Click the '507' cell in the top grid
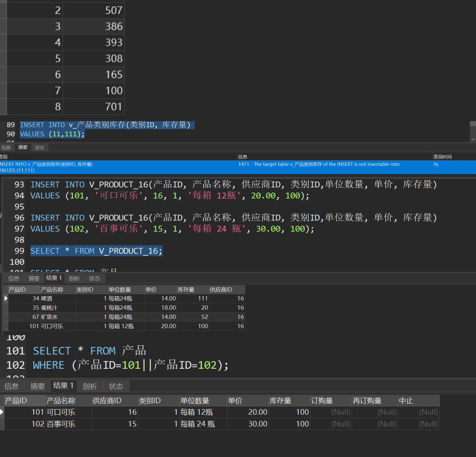The width and height of the screenshot is (476, 457). 93,10
